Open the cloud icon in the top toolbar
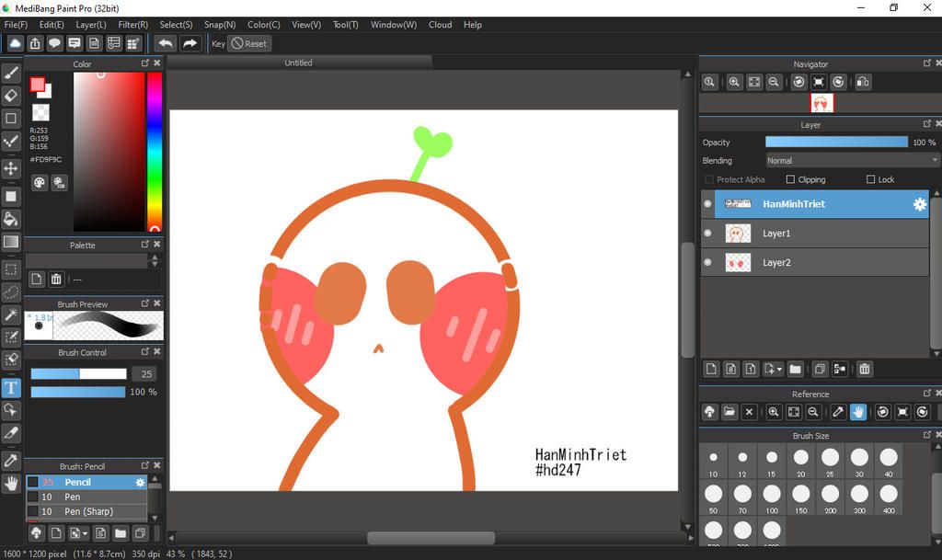Image resolution: width=942 pixels, height=560 pixels. click(x=15, y=43)
